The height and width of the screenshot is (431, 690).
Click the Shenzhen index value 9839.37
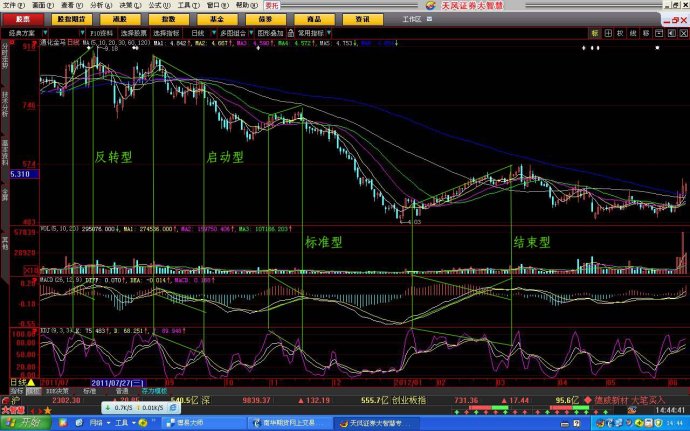coord(255,400)
